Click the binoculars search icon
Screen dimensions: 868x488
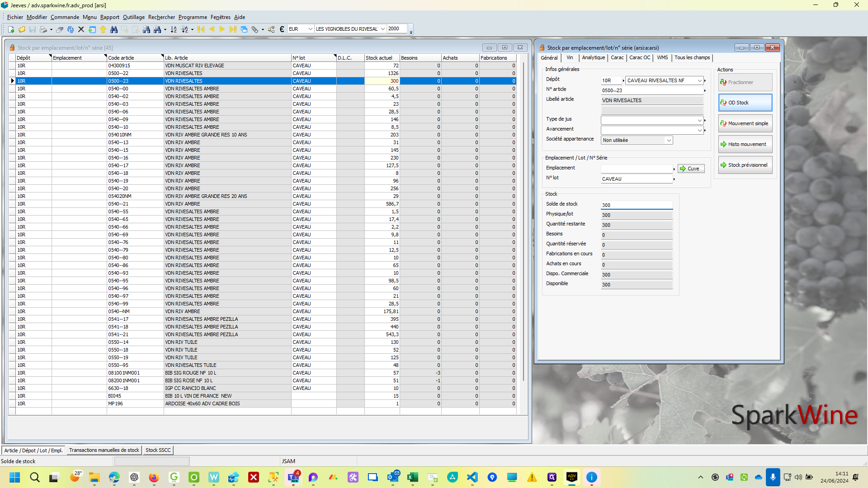coord(114,29)
